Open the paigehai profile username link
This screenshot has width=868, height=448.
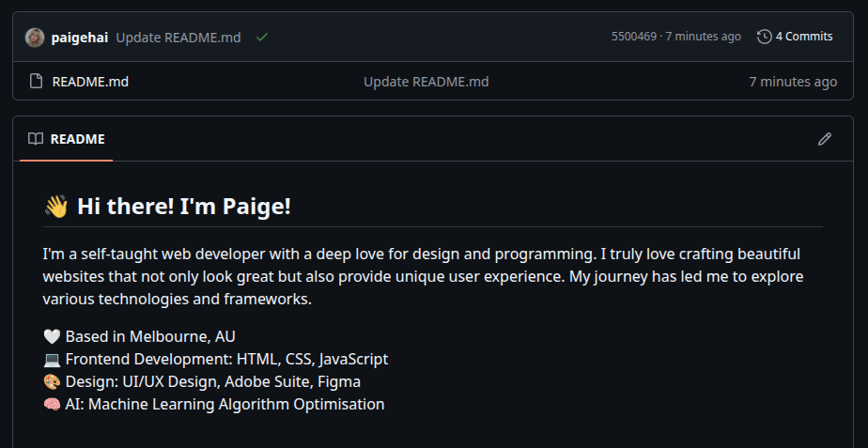pos(80,37)
